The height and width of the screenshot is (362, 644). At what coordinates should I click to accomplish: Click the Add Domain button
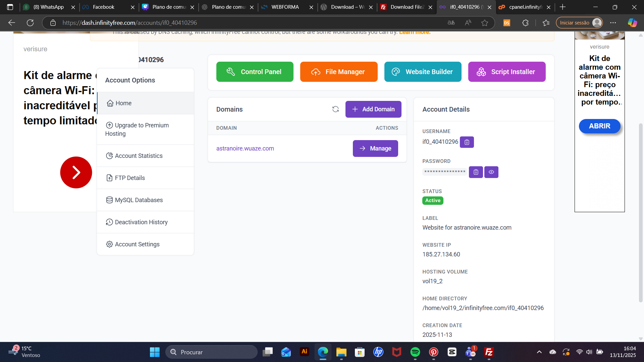click(x=373, y=109)
